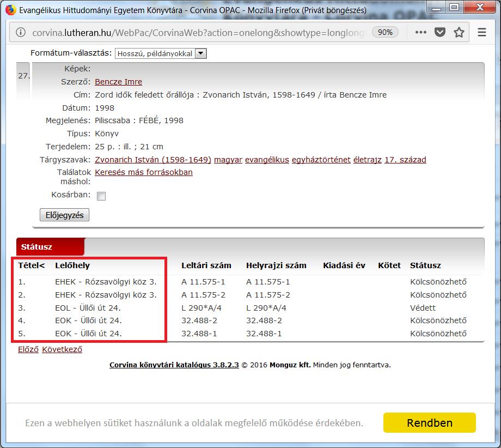501x448 pixels.
Task: Click the Leltári szám column header
Action: tap(206, 265)
